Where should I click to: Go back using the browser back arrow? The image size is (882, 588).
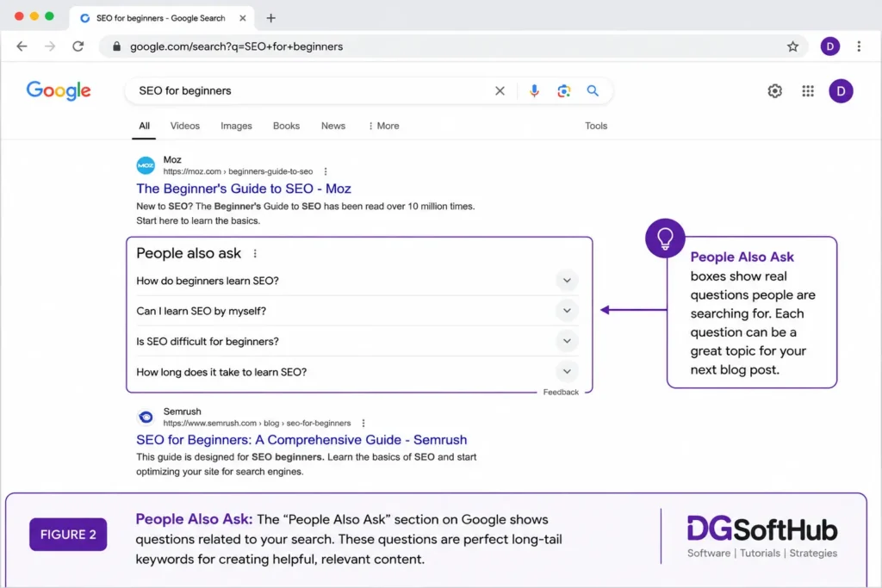click(22, 46)
